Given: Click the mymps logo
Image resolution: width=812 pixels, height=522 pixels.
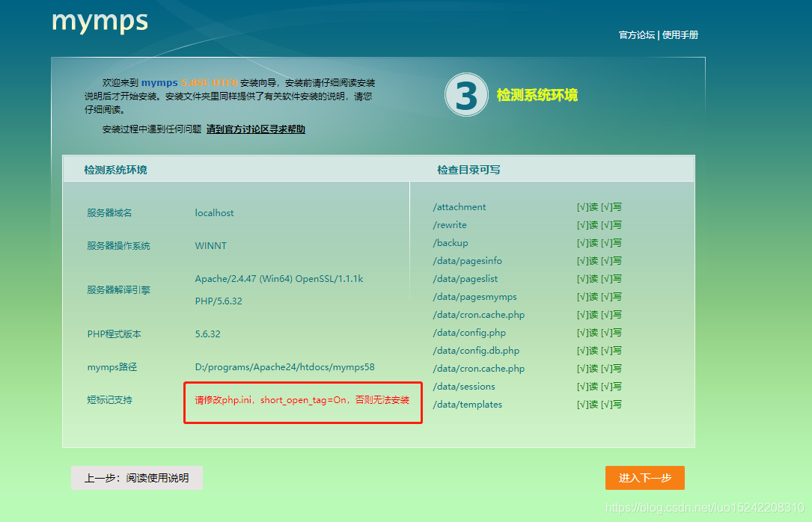Looking at the screenshot, I should click(x=100, y=22).
